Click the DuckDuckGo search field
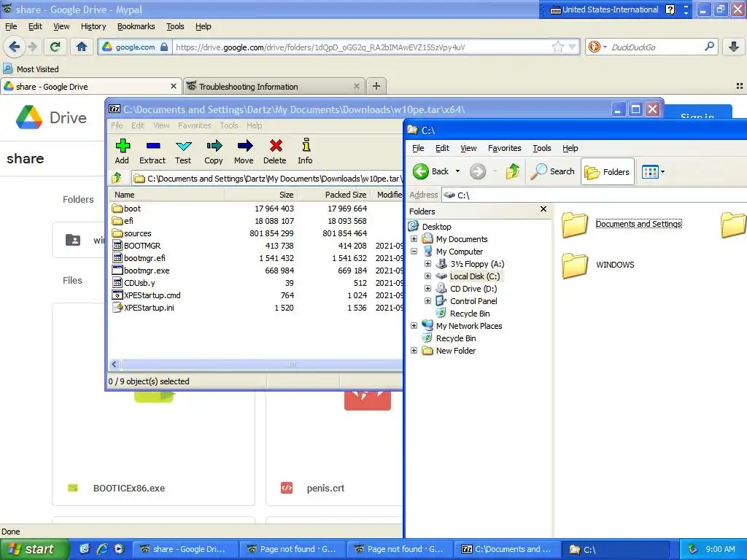This screenshot has width=747, height=560. point(656,47)
